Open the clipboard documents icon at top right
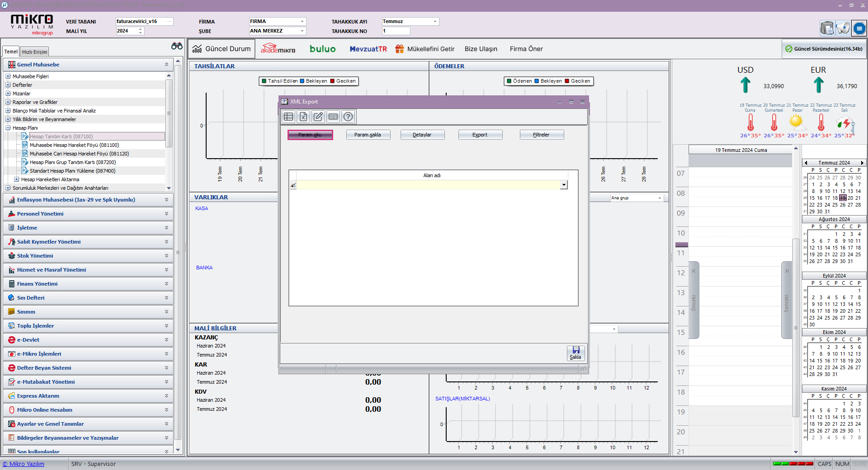The width and height of the screenshot is (868, 470). tap(827, 28)
